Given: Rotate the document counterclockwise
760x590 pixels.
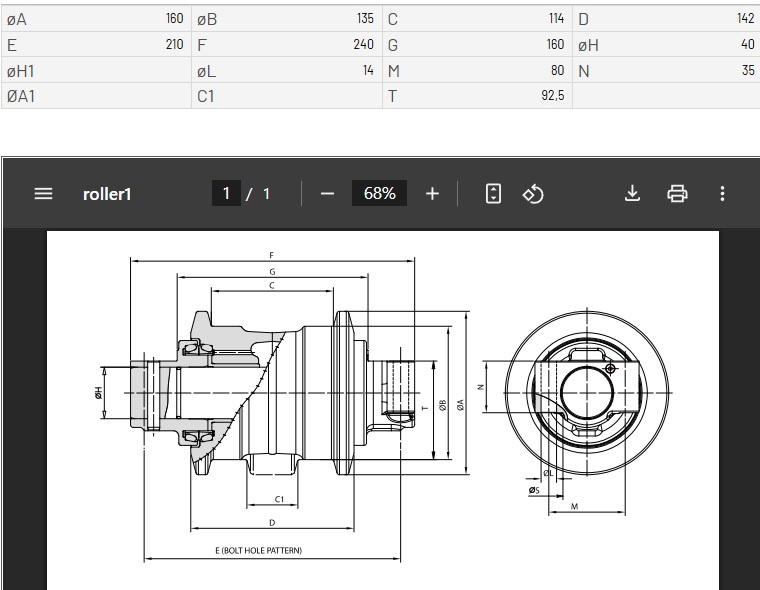Looking at the screenshot, I should pos(533,194).
